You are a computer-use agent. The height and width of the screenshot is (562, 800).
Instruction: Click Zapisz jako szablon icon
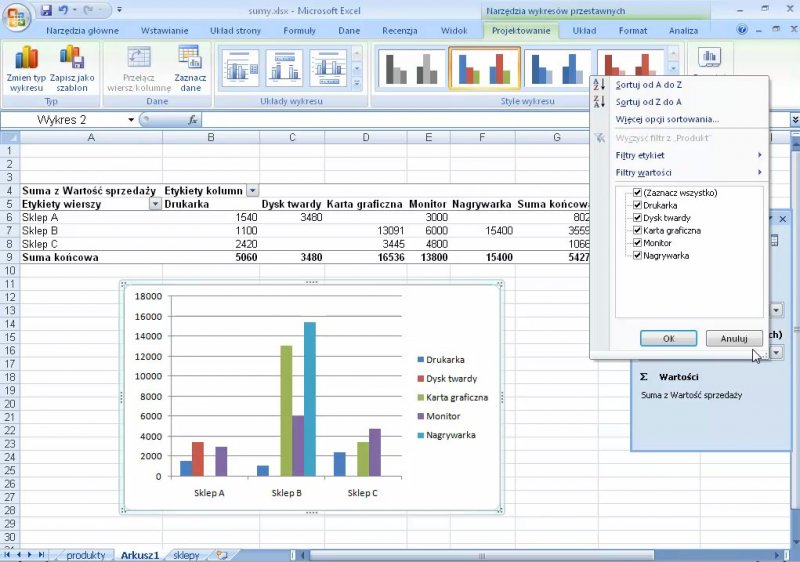click(x=71, y=60)
